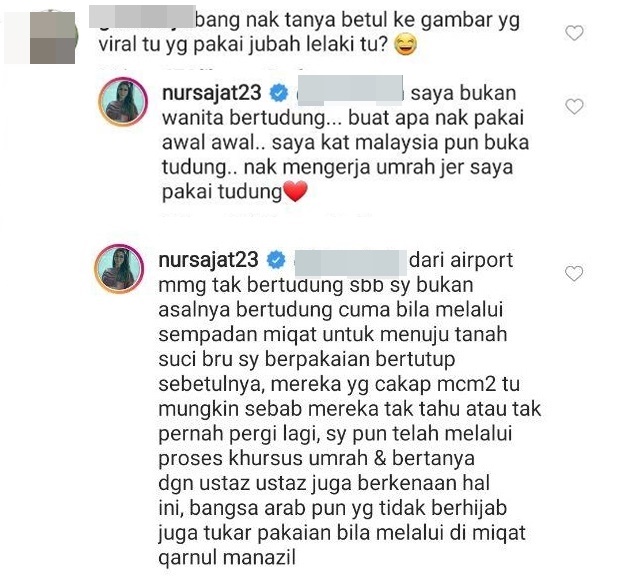Click the red heart emoji after 'pakai tudung'
The width and height of the screenshot is (617, 576).
296,192
